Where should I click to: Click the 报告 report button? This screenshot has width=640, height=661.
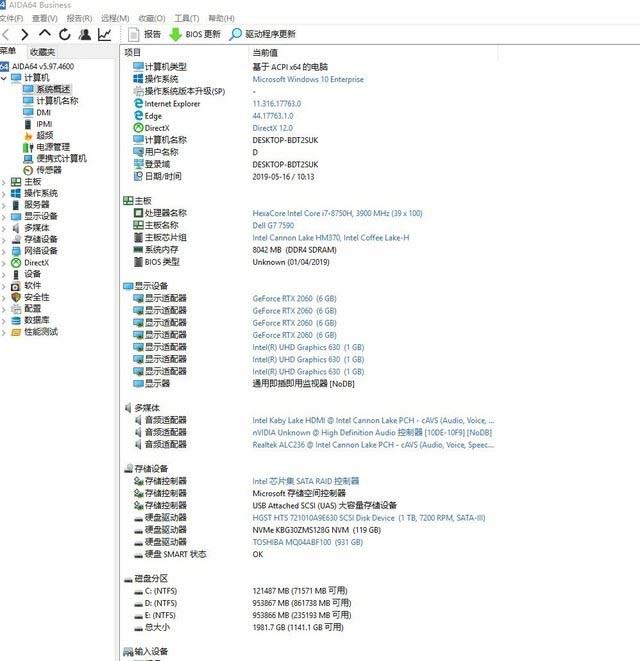click(144, 35)
